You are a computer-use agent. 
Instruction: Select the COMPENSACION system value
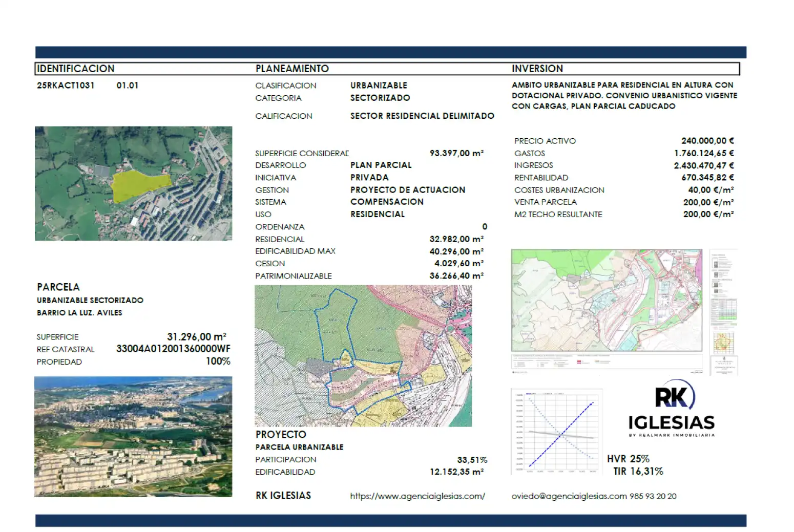point(387,202)
